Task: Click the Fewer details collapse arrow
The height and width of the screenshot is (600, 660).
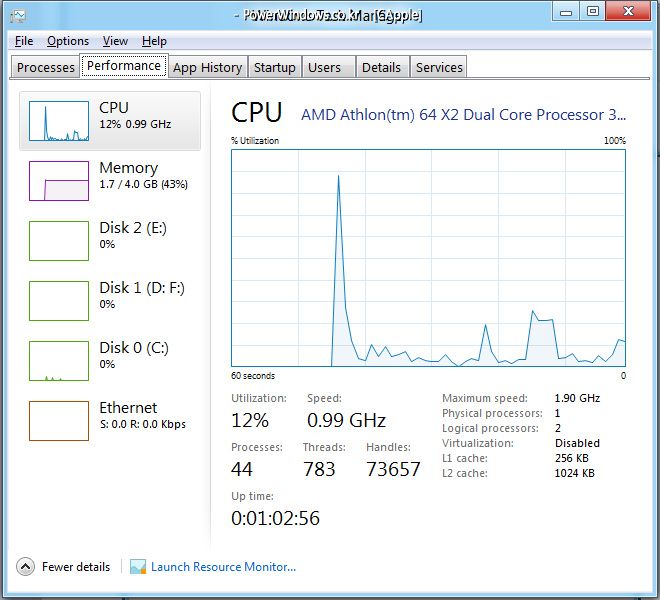Action: pos(25,567)
